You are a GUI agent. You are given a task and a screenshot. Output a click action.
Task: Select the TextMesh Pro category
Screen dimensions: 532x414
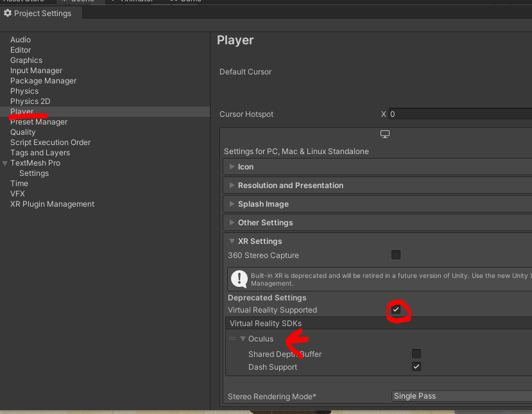pos(35,163)
